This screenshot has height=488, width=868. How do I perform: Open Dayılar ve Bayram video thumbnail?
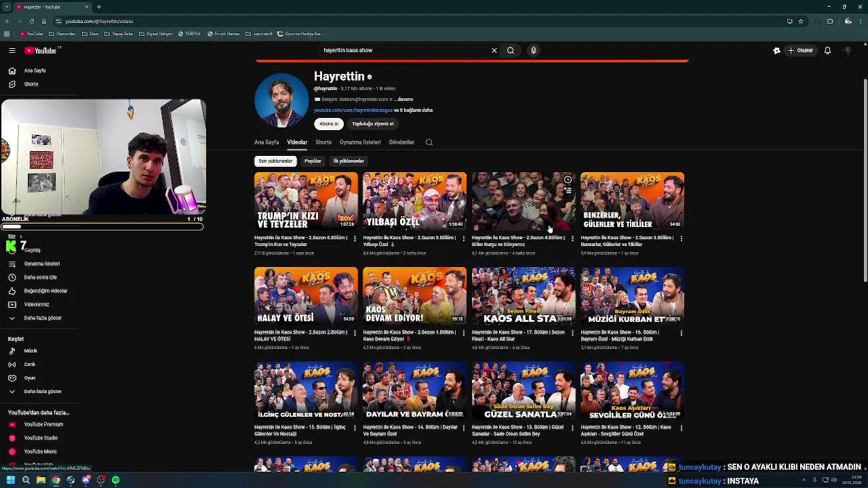tap(414, 390)
